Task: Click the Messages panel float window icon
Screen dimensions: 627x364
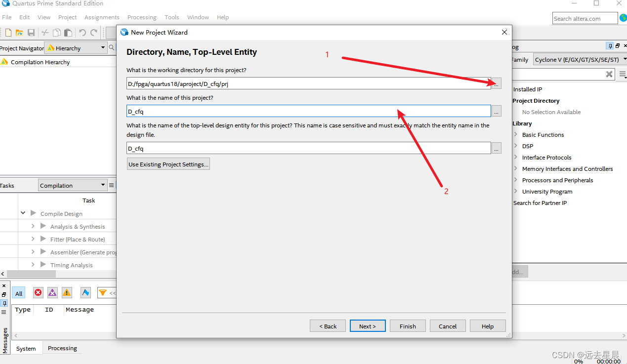Action: click(4, 294)
